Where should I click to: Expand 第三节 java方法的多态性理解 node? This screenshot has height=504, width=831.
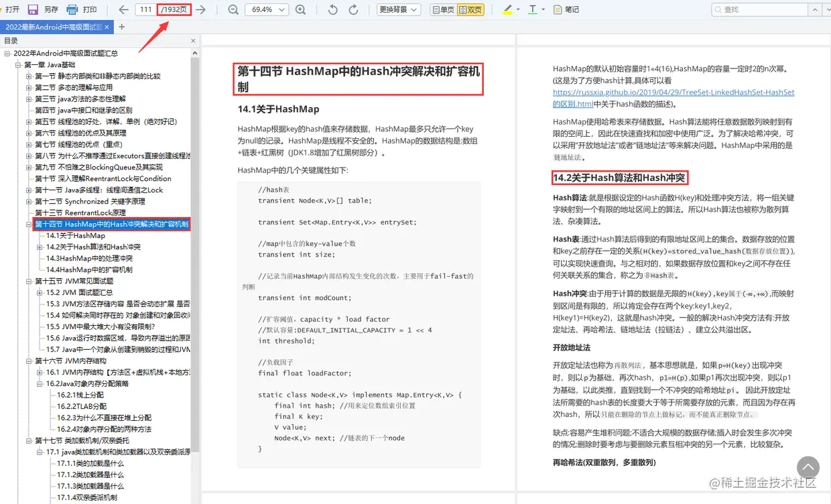click(29, 99)
